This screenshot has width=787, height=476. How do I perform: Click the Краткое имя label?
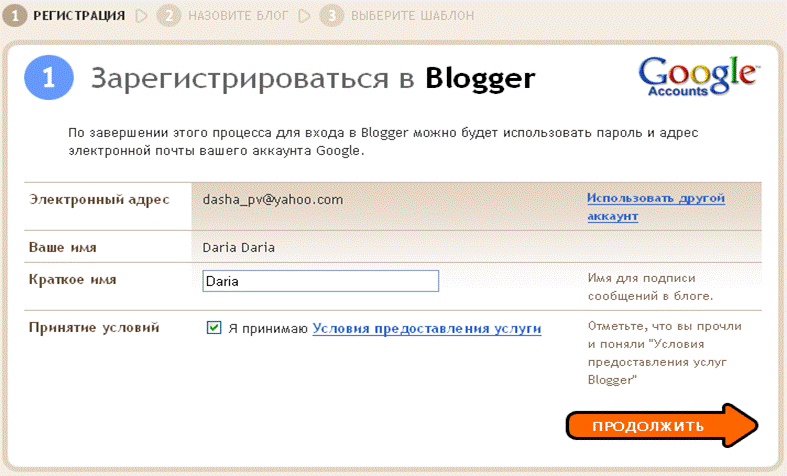72,279
